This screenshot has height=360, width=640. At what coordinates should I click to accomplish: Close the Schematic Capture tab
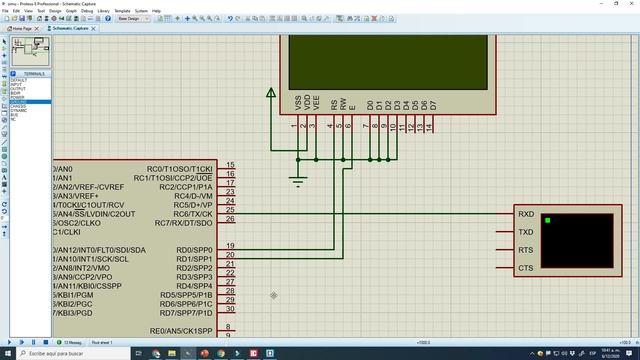[x=93, y=29]
